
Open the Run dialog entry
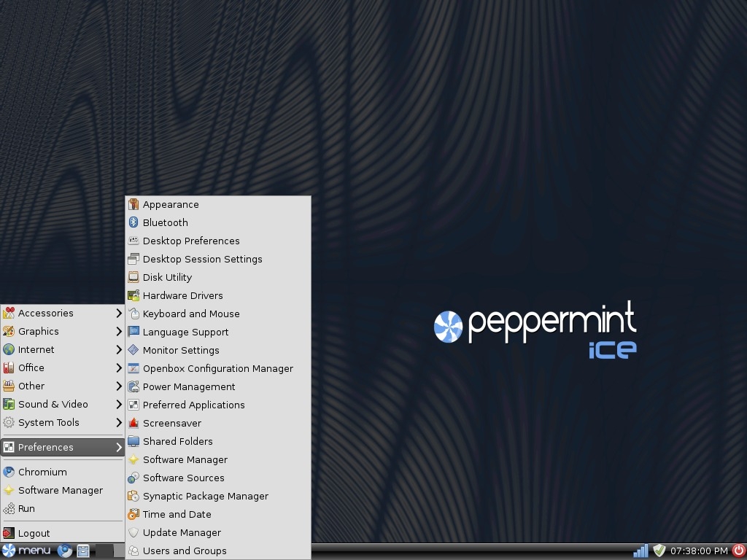tap(63, 508)
